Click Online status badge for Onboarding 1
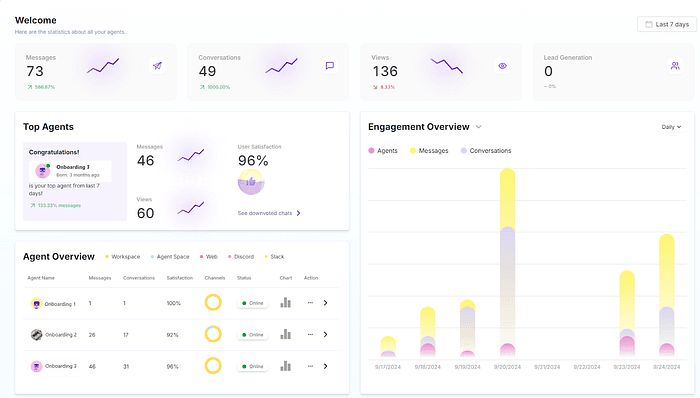 [x=253, y=303]
